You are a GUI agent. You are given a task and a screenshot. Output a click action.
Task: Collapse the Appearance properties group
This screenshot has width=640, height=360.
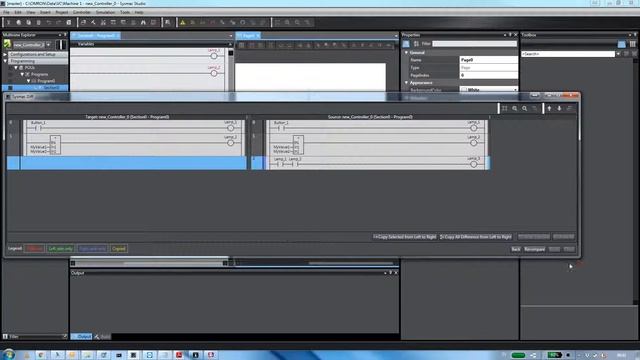(407, 82)
